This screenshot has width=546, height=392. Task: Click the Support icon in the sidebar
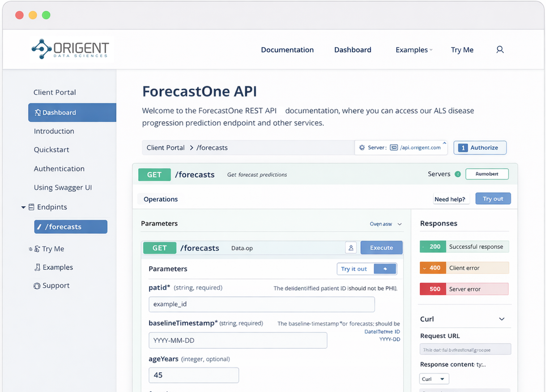click(x=37, y=285)
